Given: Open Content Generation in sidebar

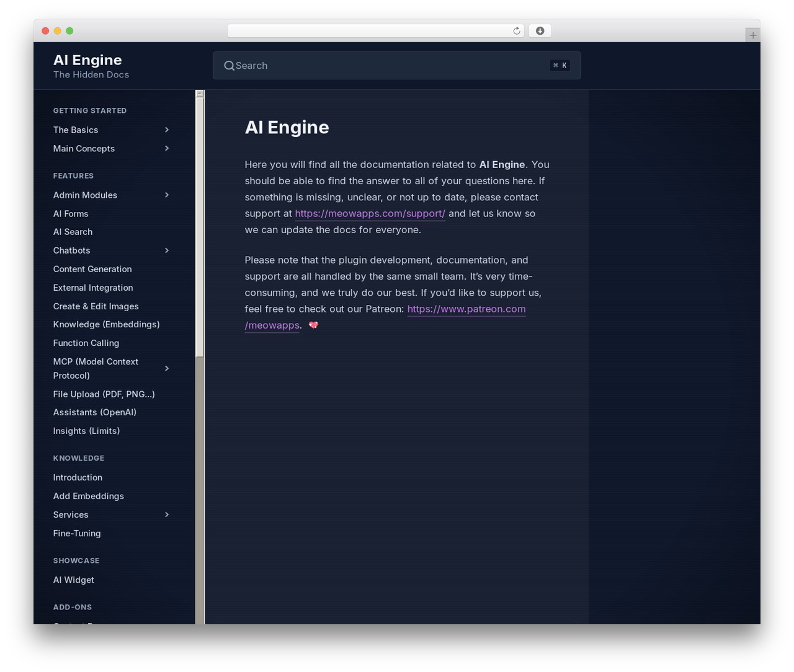Looking at the screenshot, I should [92, 269].
